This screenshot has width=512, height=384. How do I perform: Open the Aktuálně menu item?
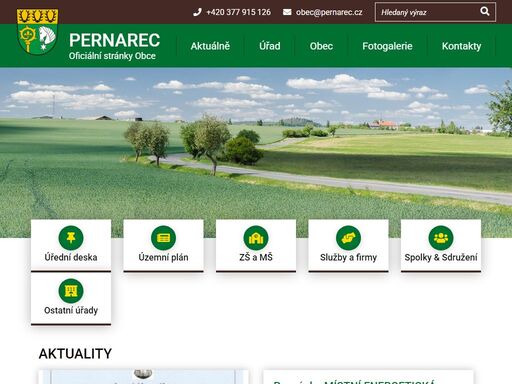pos(210,46)
